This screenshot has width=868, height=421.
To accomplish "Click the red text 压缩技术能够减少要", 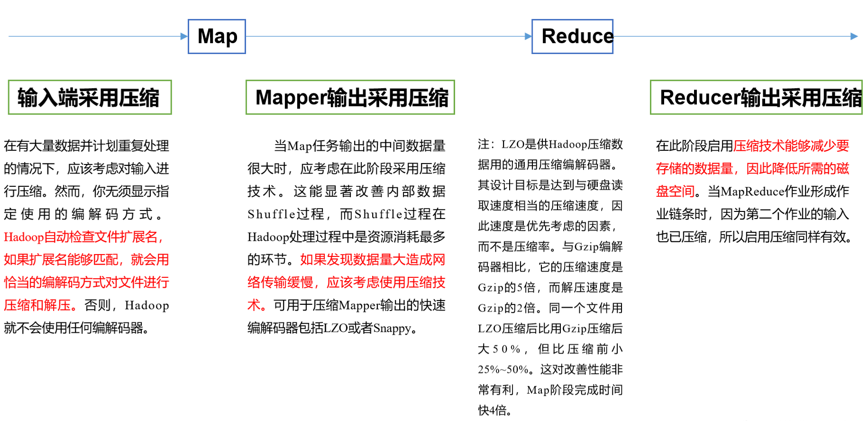I will (791, 146).
